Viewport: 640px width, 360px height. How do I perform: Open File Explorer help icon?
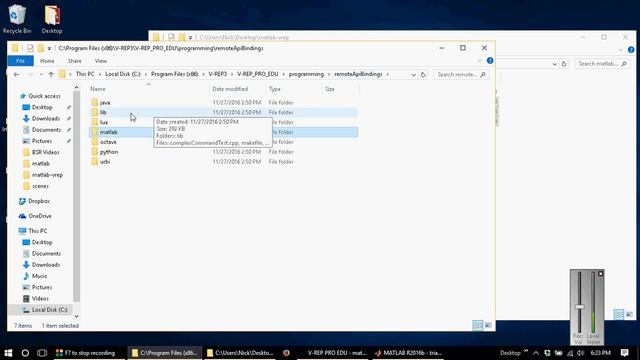490,60
